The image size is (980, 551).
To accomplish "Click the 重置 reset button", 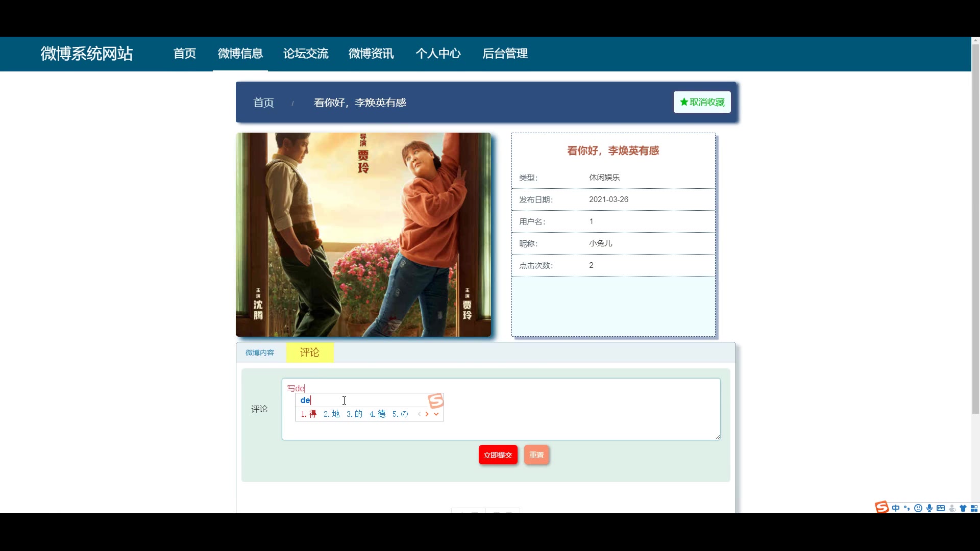I will [536, 455].
